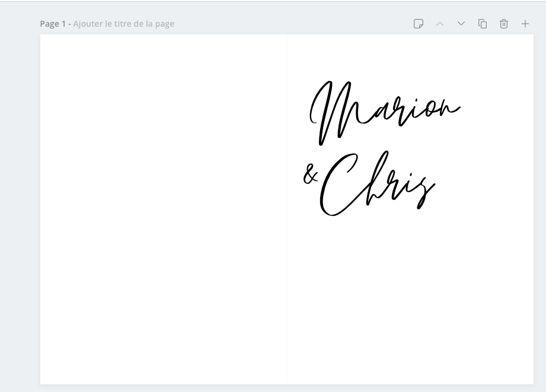Add a new page with the plus icon
Screen dimensions: 546x392
point(525,24)
